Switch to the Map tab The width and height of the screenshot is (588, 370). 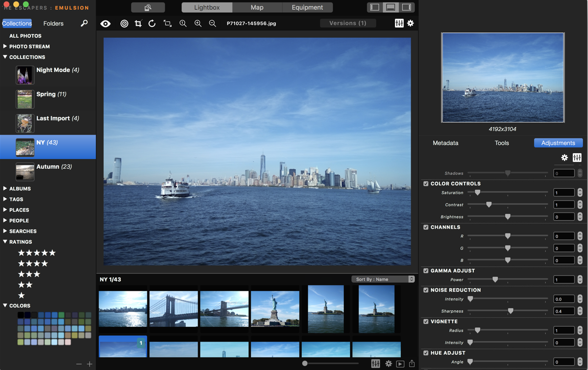(257, 7)
